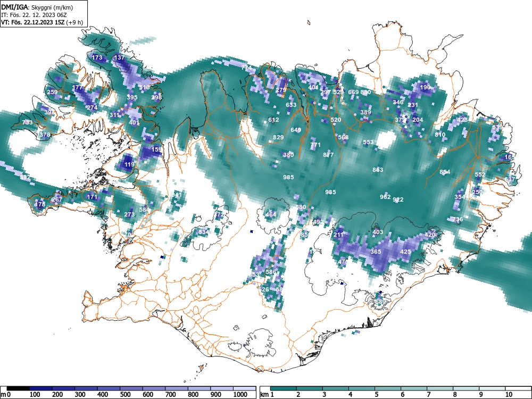Click the '10' label on the km legend

point(508,395)
